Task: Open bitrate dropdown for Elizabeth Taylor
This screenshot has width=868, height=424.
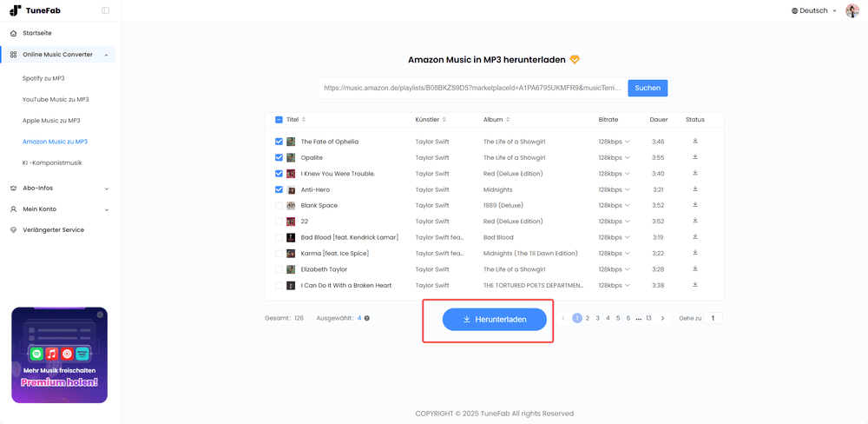Action: tap(615, 269)
